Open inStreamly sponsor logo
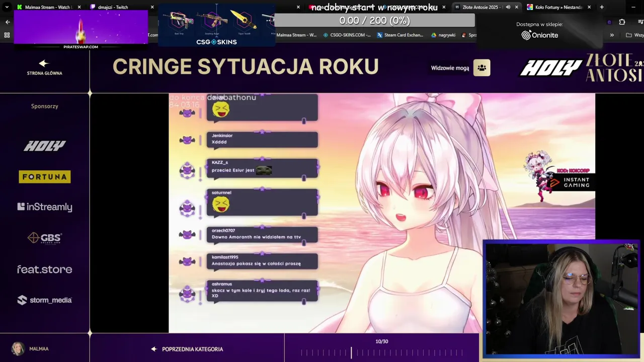Image resolution: width=644 pixels, height=362 pixels. pyautogui.click(x=45, y=207)
